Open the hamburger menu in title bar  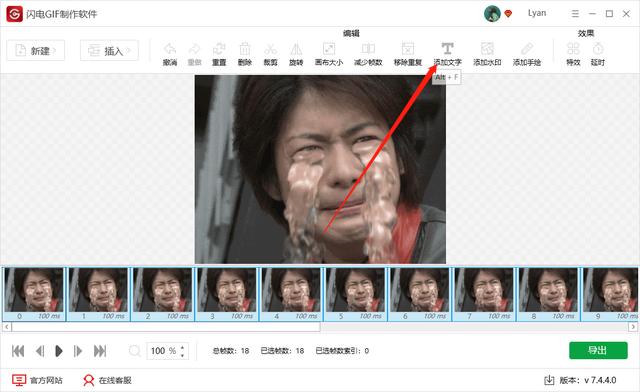[575, 14]
